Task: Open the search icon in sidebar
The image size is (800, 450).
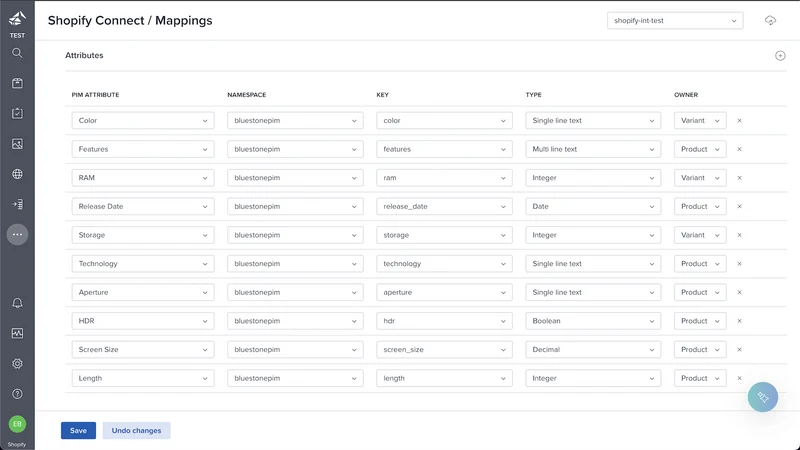Action: (x=17, y=53)
